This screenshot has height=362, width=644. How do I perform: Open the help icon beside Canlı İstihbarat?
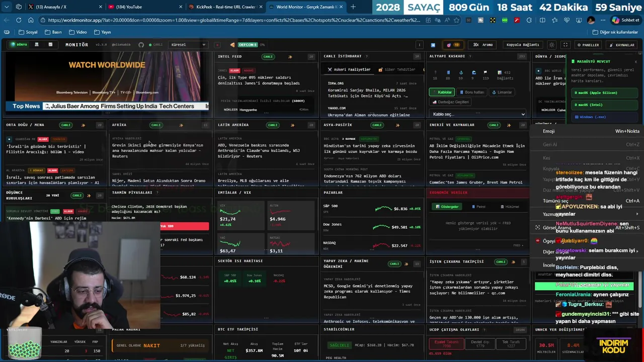(x=366, y=56)
